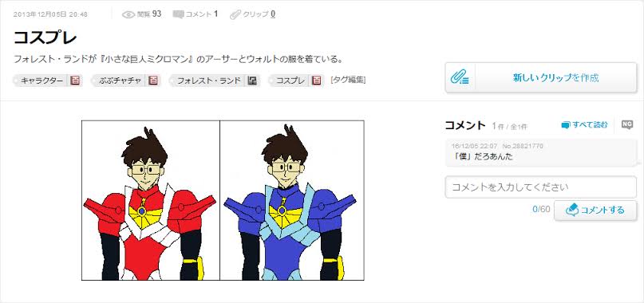This screenshot has width=644, height=303.
Task: Click the [タグ編集] tag edit link
Action: [348, 80]
